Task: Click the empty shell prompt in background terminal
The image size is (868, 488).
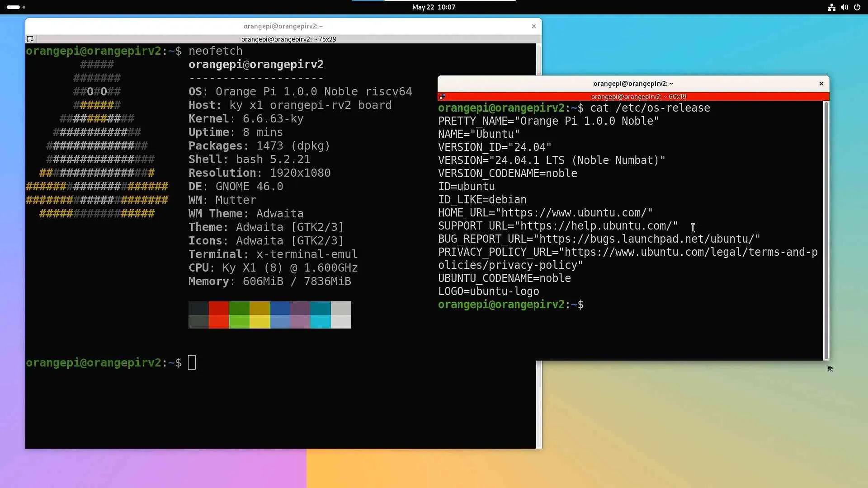Action: [192, 362]
